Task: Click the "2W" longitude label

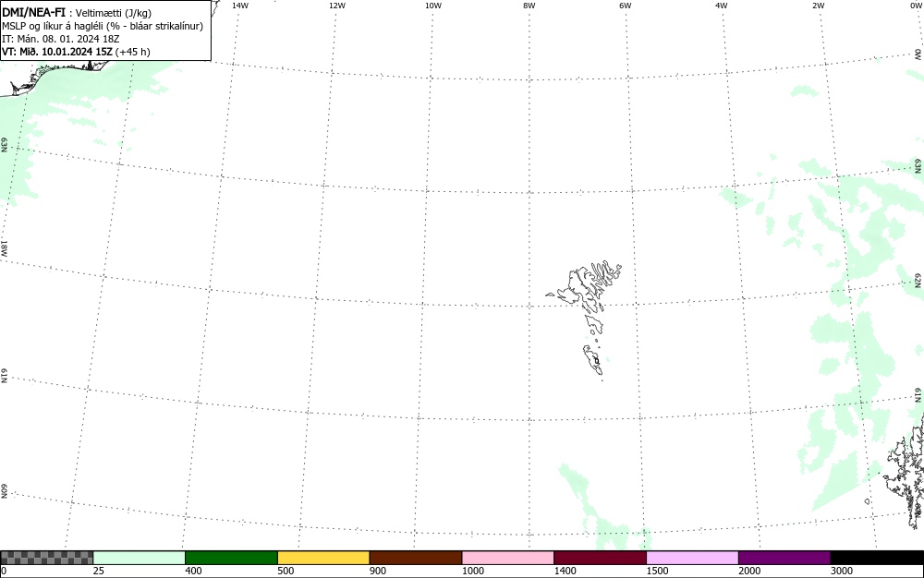Action: pos(818,6)
